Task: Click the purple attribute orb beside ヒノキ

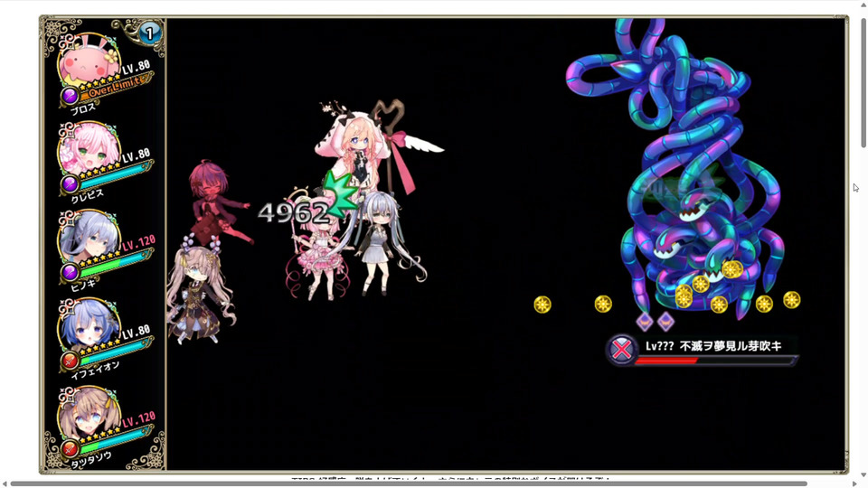Action: click(x=70, y=272)
